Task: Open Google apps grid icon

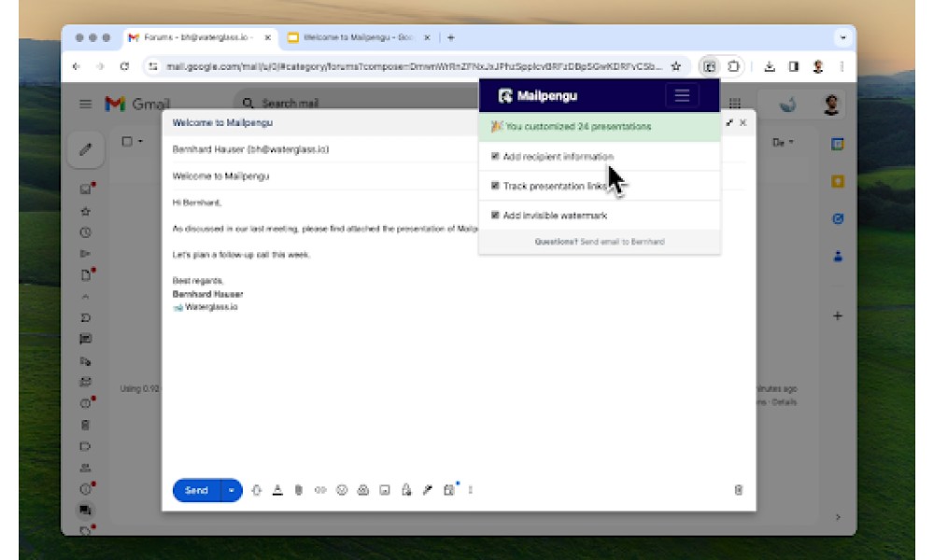Action: (x=735, y=104)
